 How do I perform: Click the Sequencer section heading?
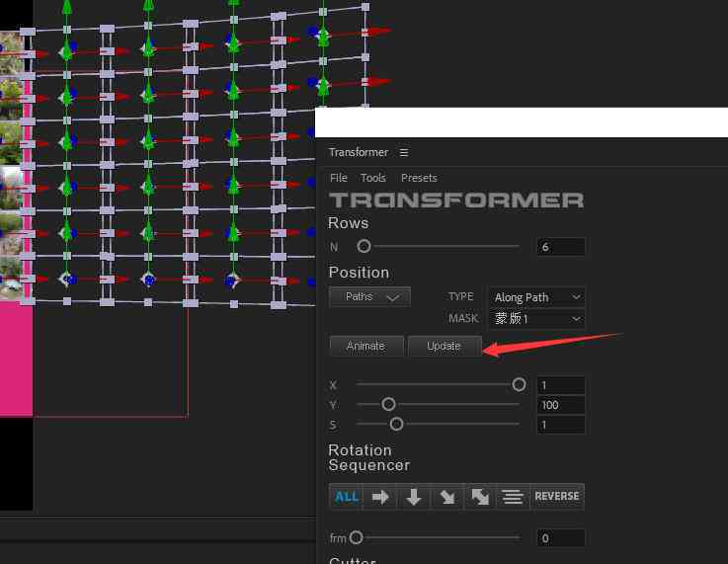369,465
